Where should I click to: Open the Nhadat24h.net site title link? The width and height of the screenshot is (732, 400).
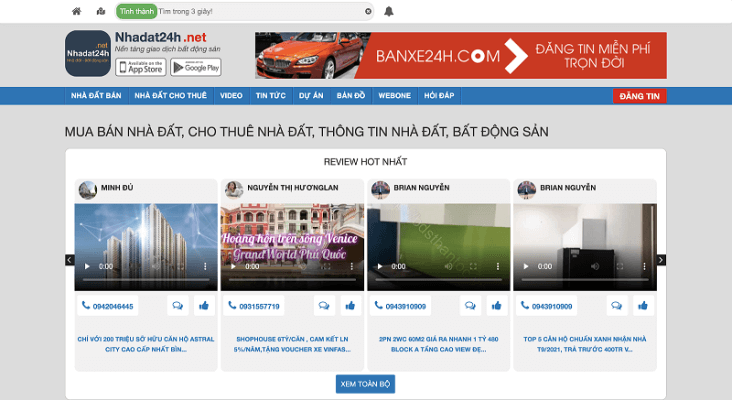pyautogui.click(x=161, y=37)
